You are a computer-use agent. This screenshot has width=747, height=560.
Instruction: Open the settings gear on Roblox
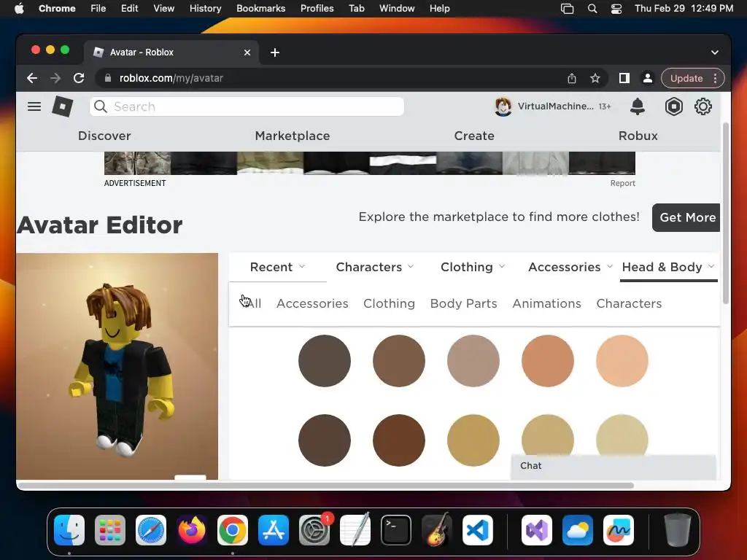(703, 106)
